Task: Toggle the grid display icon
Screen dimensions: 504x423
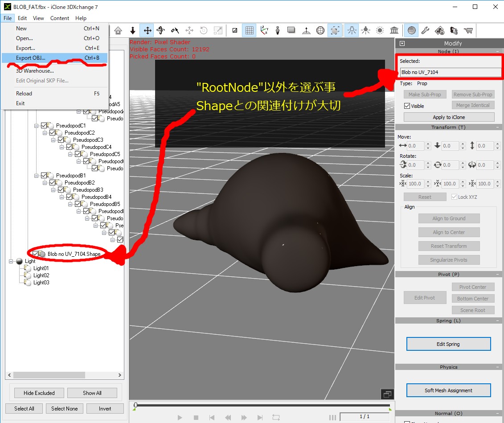Action: coord(249,31)
